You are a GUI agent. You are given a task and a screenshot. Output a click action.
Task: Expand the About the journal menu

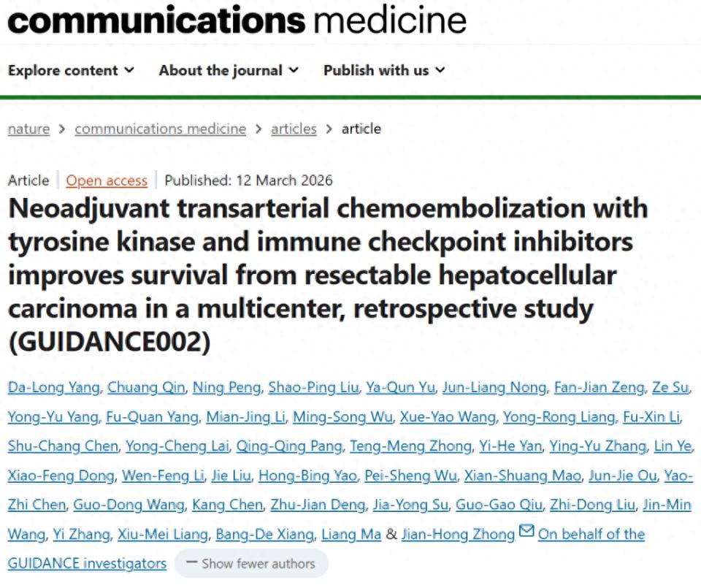pos(229,71)
